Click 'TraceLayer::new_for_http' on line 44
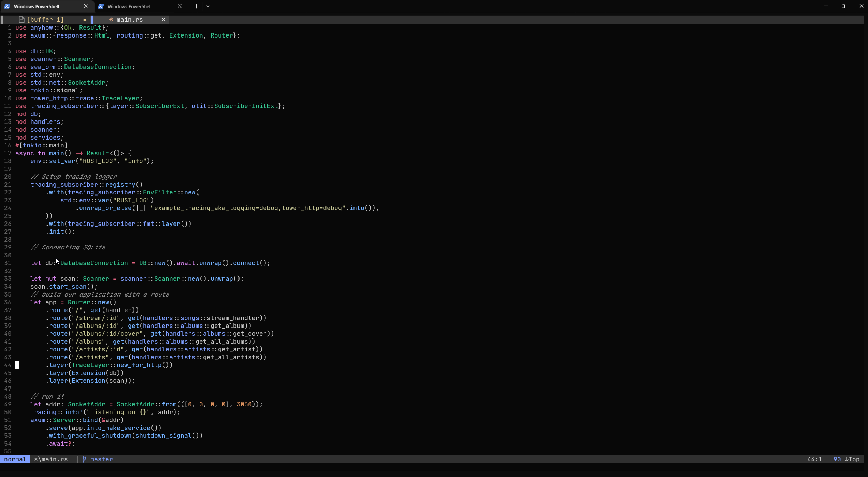 [116, 365]
